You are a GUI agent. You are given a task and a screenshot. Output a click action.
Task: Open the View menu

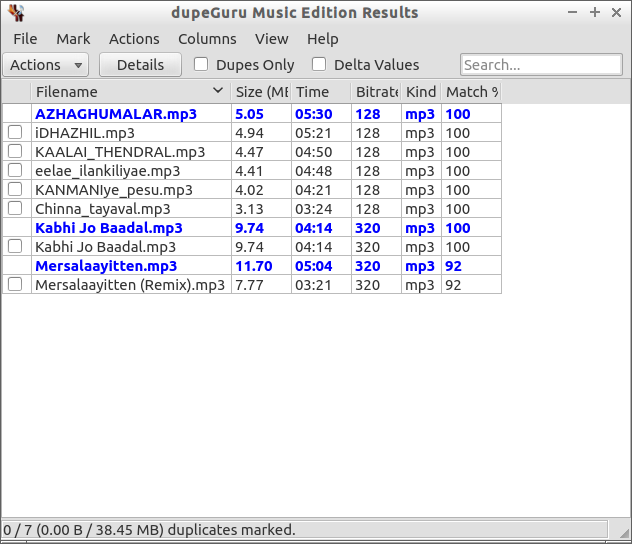click(272, 39)
